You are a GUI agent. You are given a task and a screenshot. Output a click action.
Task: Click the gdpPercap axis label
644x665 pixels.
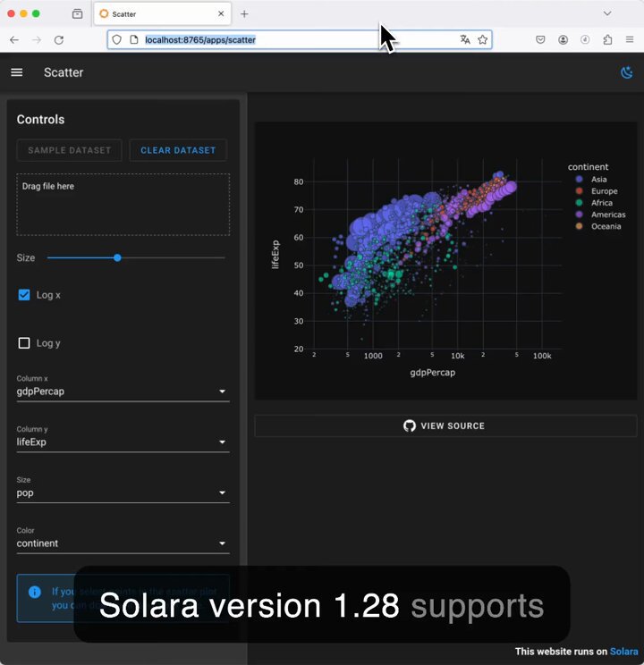click(x=433, y=373)
